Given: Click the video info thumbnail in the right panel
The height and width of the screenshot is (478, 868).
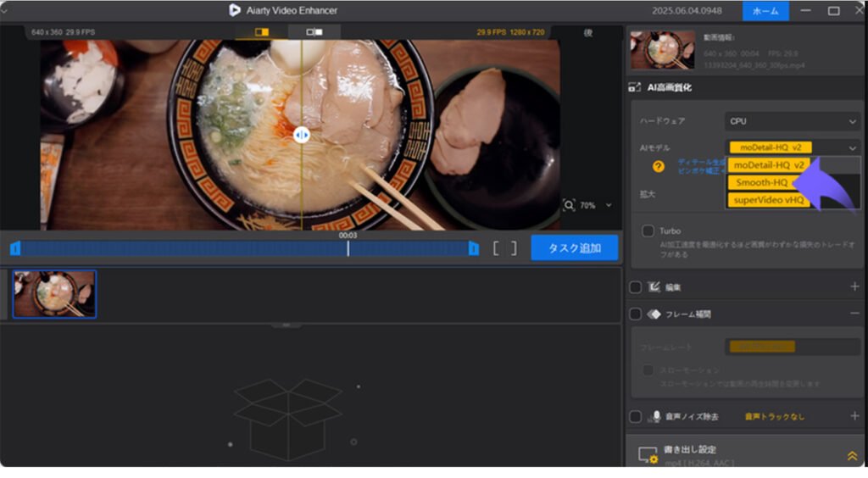Looking at the screenshot, I should coord(663,50).
